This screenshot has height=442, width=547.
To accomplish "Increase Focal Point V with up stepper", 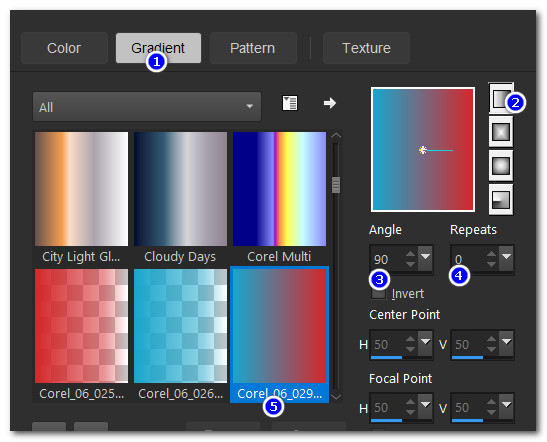I will 492,402.
